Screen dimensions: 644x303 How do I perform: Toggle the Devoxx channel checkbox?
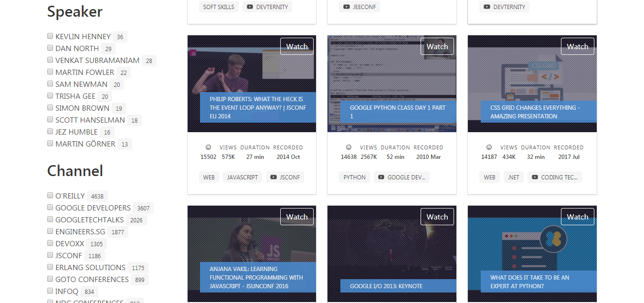[x=50, y=243]
